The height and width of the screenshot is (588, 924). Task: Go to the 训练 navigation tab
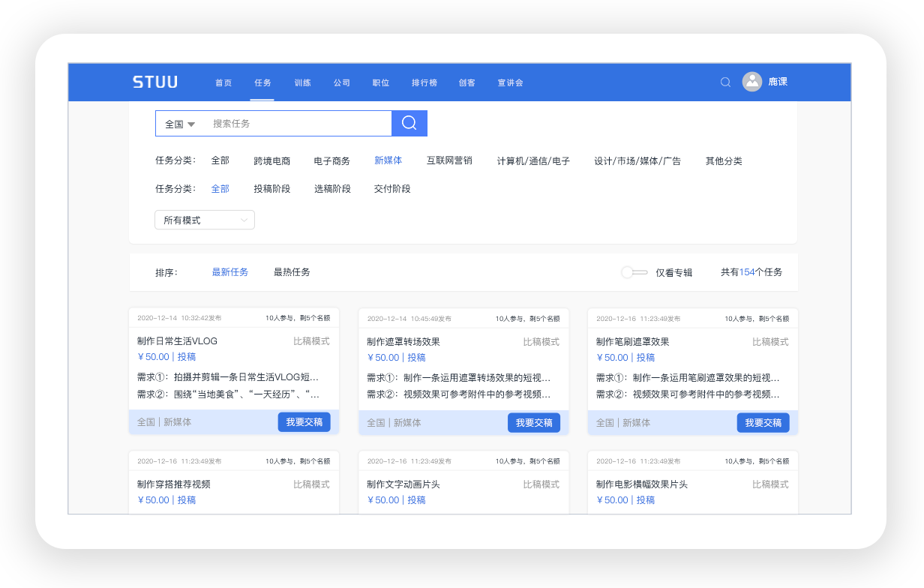(302, 82)
